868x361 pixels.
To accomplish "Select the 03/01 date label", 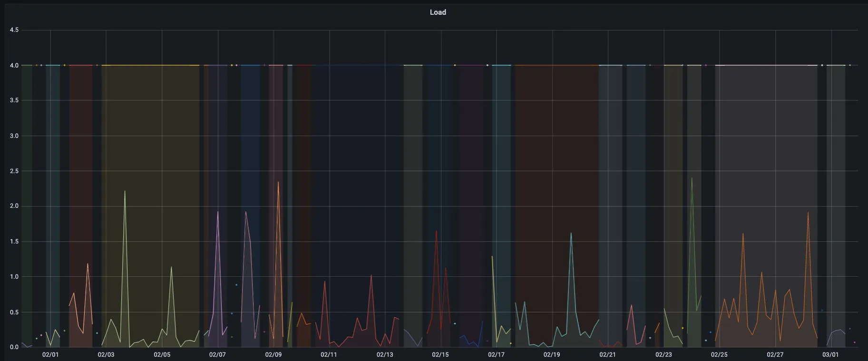I will 830,355.
